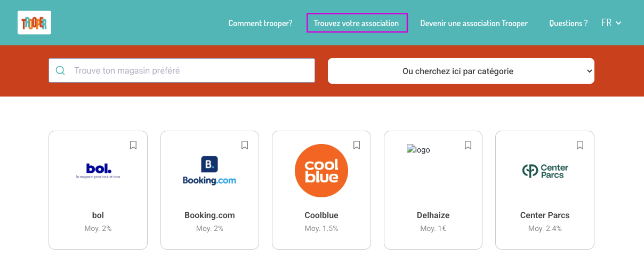Click the Trooper logo in the header
644x256 pixels.
click(x=34, y=23)
